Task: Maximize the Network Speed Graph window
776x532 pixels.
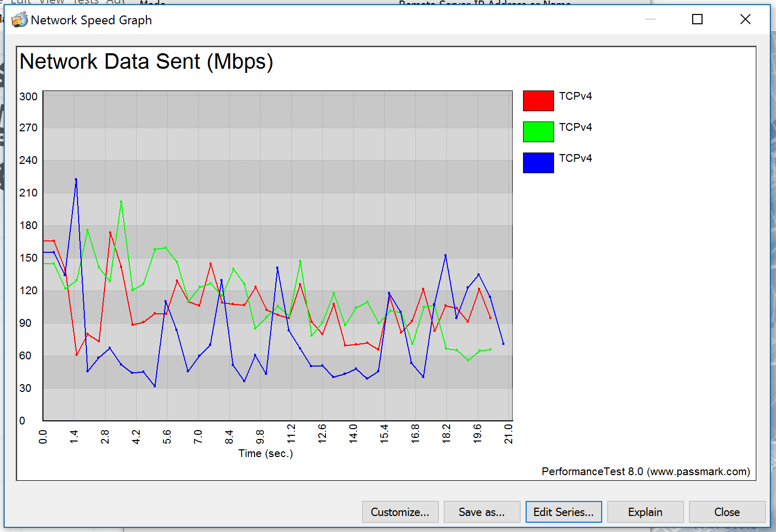Action: [x=697, y=20]
